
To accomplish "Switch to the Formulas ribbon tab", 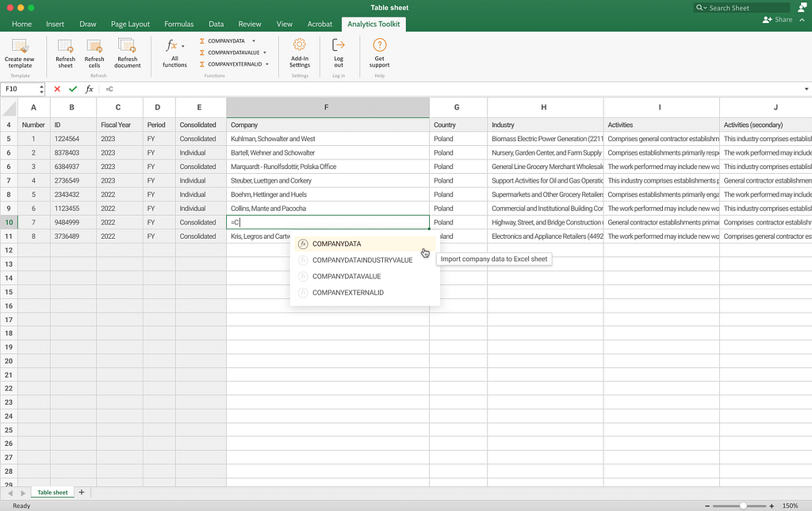I will 178,24.
